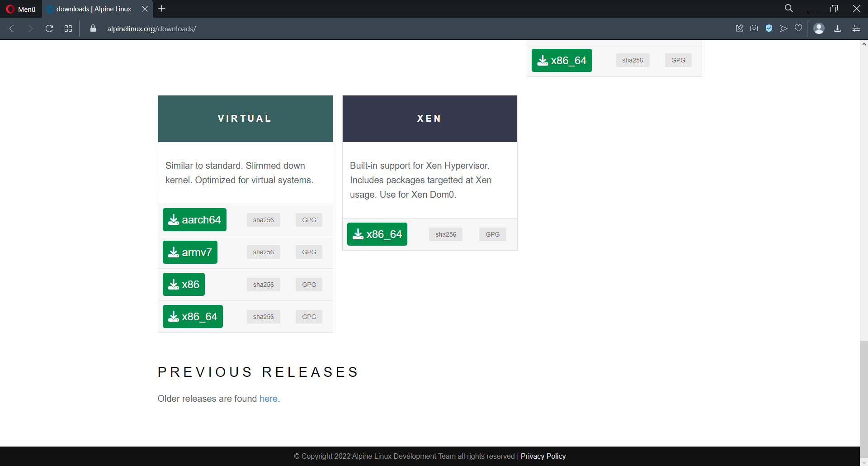Open GPG signature for Virtual x86_64
Viewport: 868px width, 466px height.
click(309, 317)
